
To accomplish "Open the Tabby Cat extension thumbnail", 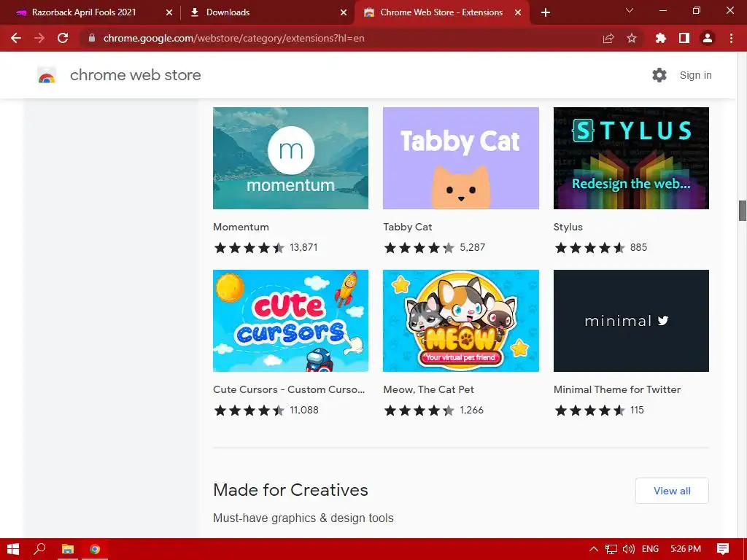I will [x=461, y=158].
